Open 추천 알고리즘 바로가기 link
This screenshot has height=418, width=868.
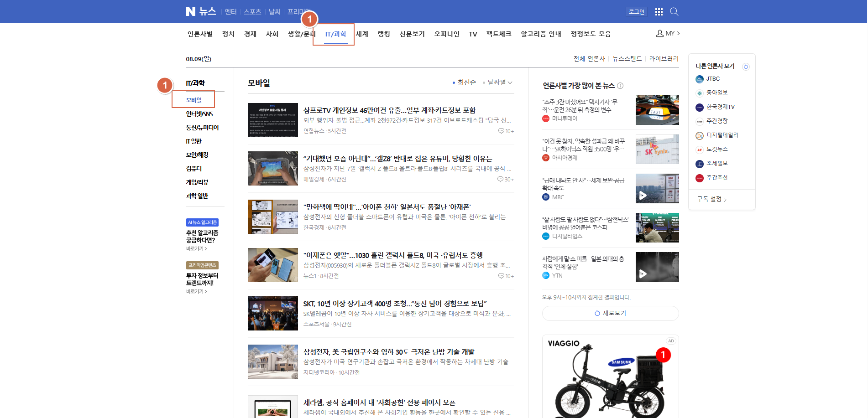click(x=196, y=249)
